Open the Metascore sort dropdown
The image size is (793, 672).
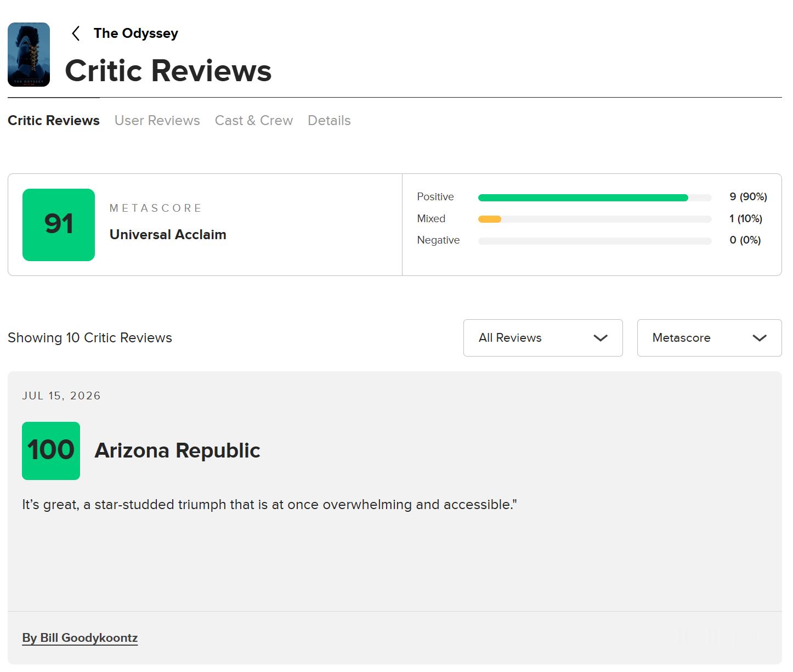pos(709,338)
